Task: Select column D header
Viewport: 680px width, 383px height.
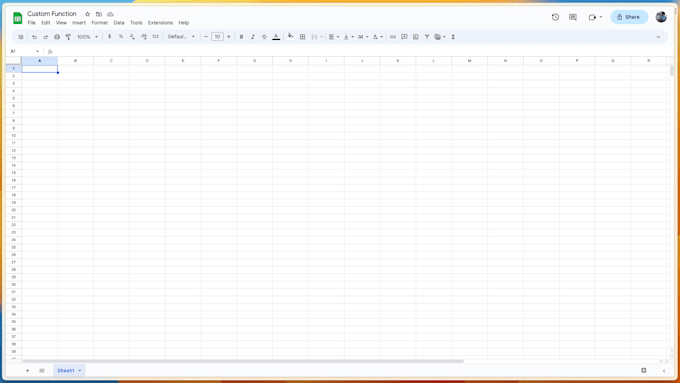Action: coord(147,61)
